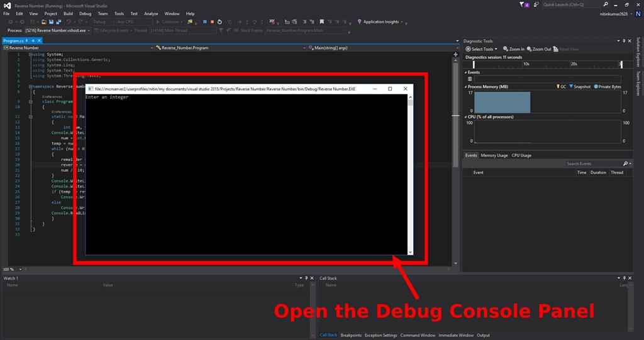Viewport: 644px width, 340px height.
Task: Open the Reverse Number project dropdown
Action: [x=78, y=48]
